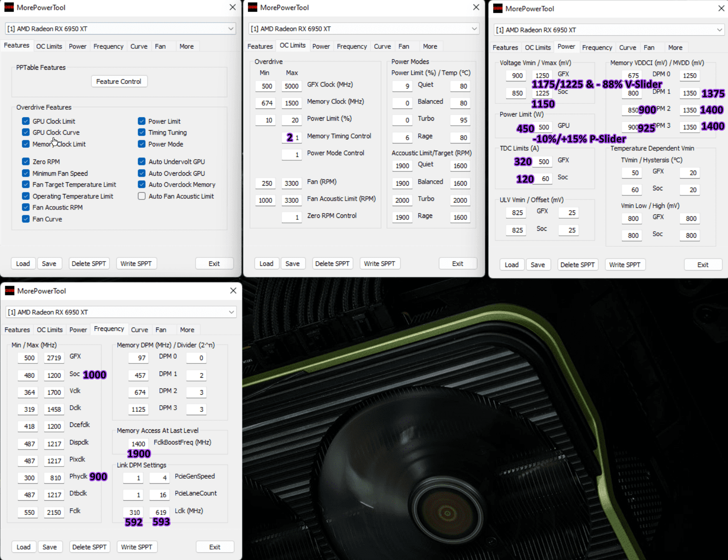This screenshot has height=560, width=728.
Task: Click GFX Vmax voltage field showing 1250
Action: pyautogui.click(x=542, y=76)
